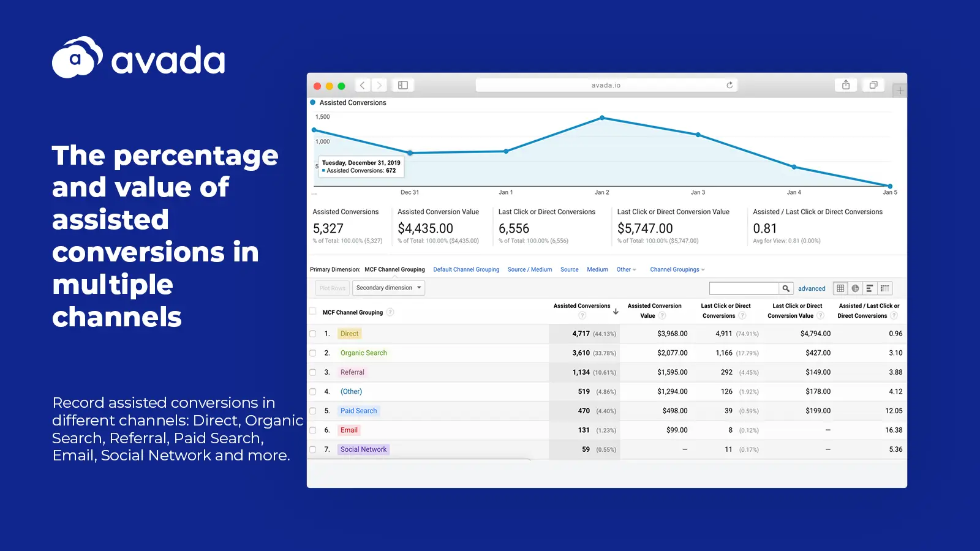Show all tabs overview icon

(x=873, y=85)
